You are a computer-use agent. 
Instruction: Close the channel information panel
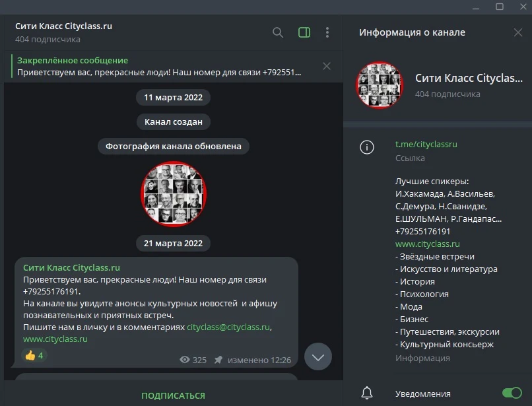coord(517,32)
